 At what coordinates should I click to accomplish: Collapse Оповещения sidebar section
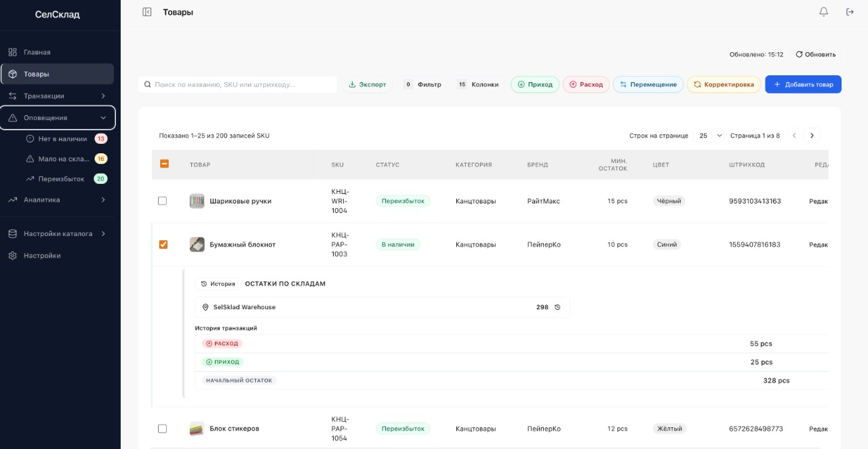tap(58, 118)
